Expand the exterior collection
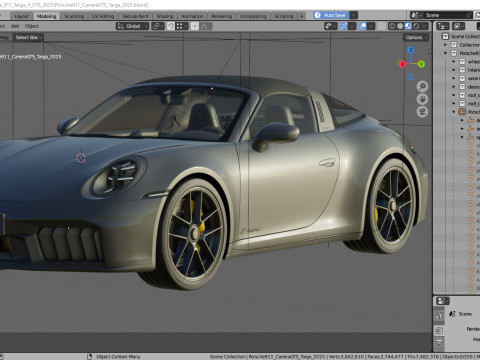Image resolution: width=480 pixels, height=360 pixels. pos(454,78)
